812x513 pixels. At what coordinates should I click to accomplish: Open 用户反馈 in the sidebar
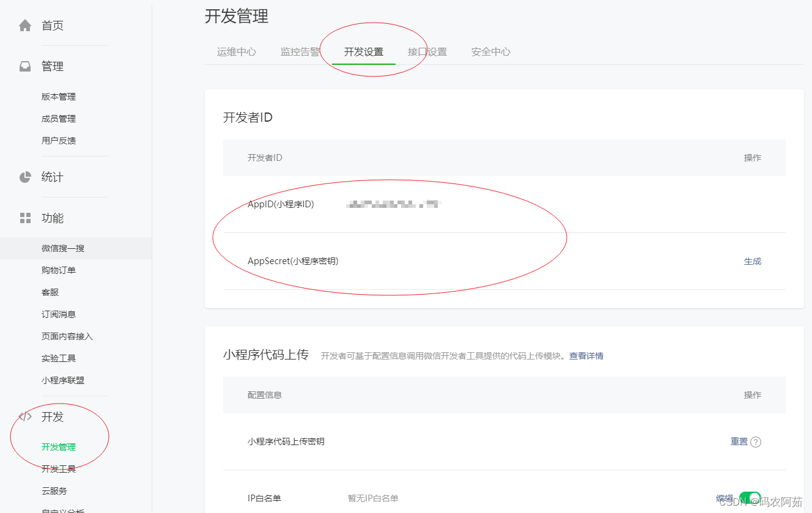point(59,141)
